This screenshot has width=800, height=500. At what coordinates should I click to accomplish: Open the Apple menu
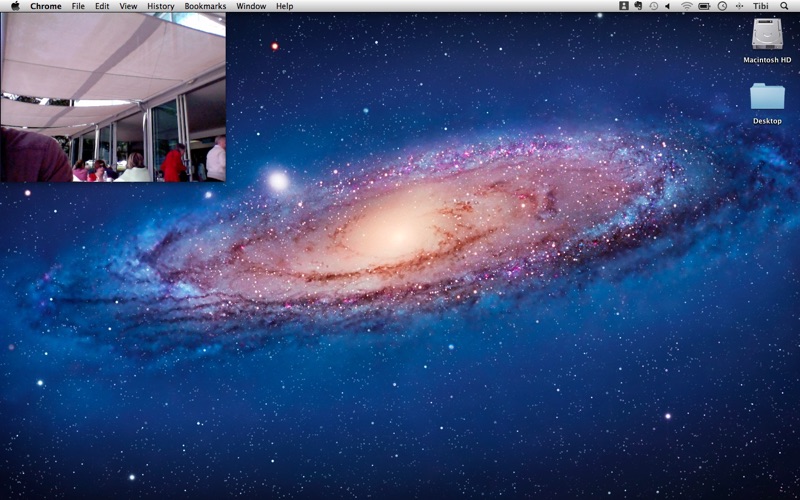15,6
